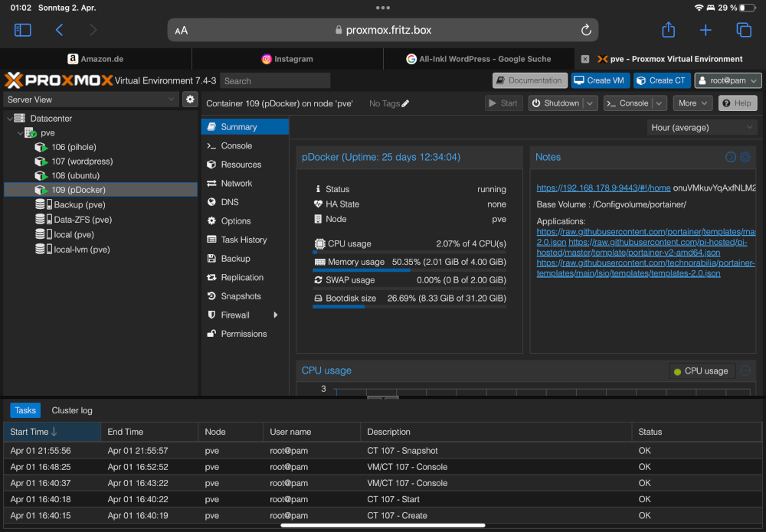The height and width of the screenshot is (532, 766).
Task: Toggle CPU usage legend series
Action: [701, 371]
